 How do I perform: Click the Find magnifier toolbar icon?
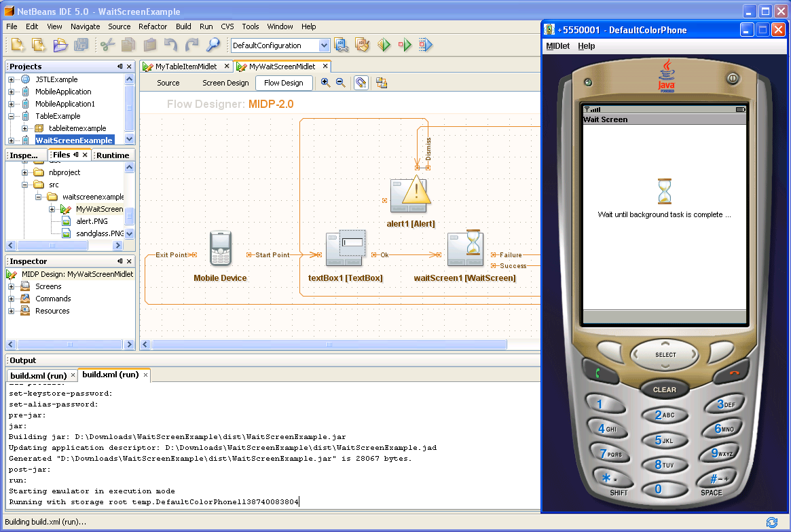[213, 45]
